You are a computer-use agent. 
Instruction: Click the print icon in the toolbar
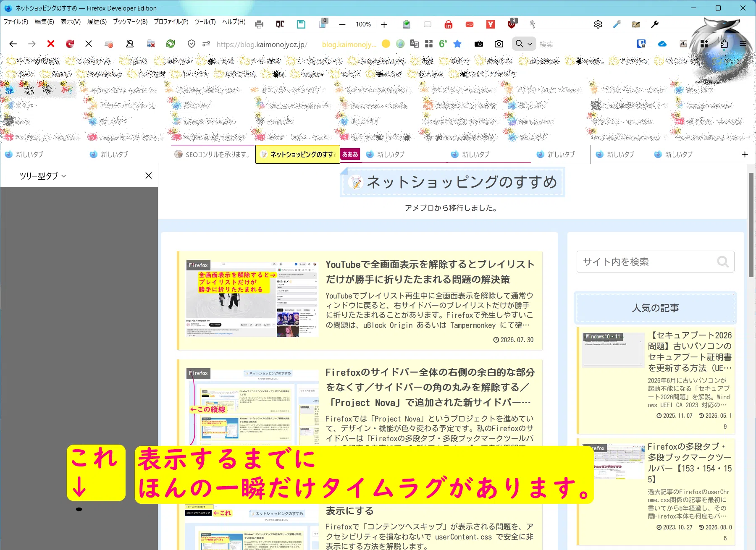click(259, 24)
